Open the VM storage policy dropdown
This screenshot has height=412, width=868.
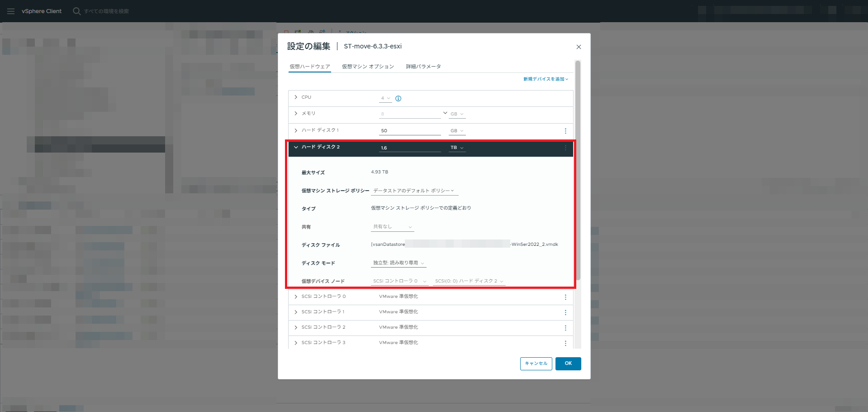click(x=414, y=191)
